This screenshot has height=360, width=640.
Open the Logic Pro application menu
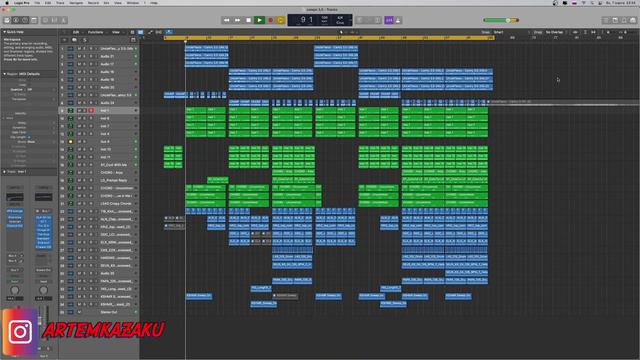point(21,3)
